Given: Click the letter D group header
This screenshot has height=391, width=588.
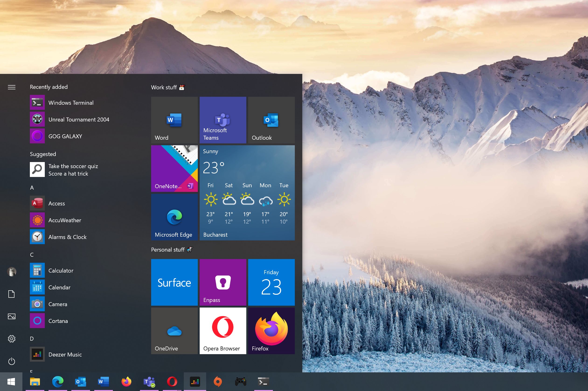Looking at the screenshot, I should [32, 339].
